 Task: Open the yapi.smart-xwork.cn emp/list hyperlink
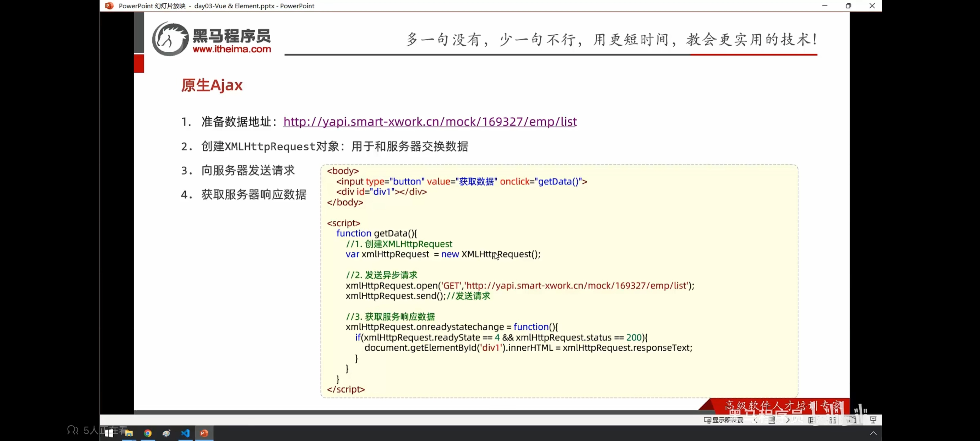pyautogui.click(x=430, y=121)
